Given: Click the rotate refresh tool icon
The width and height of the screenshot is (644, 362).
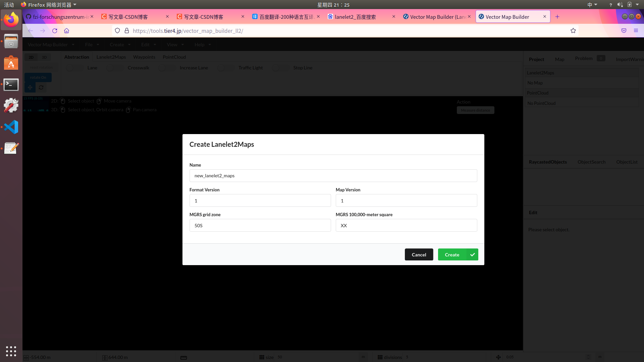Looking at the screenshot, I should [x=41, y=87].
